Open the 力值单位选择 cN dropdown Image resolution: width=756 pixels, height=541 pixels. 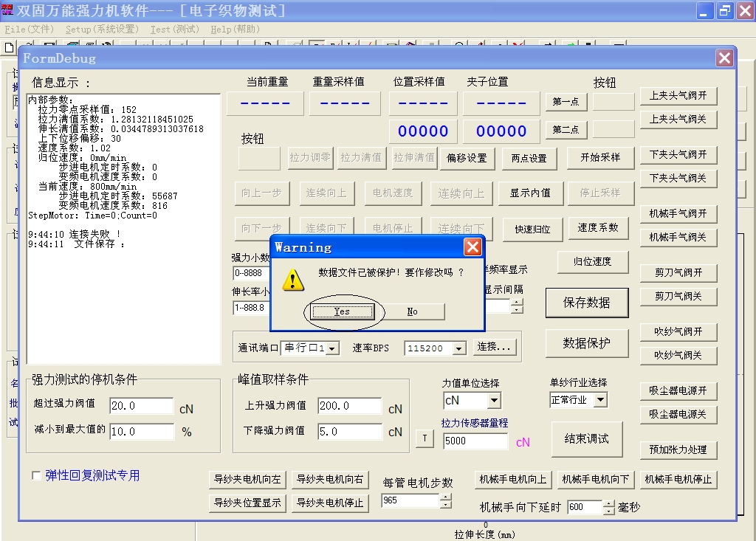pyautogui.click(x=494, y=401)
